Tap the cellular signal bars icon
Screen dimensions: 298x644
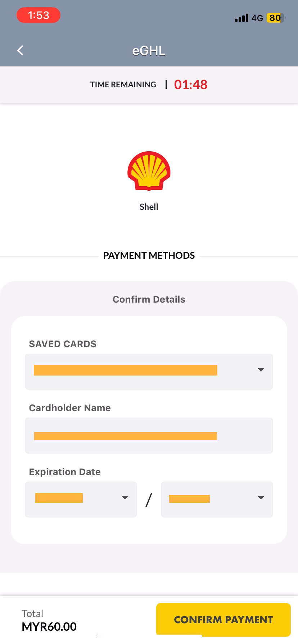[241, 18]
